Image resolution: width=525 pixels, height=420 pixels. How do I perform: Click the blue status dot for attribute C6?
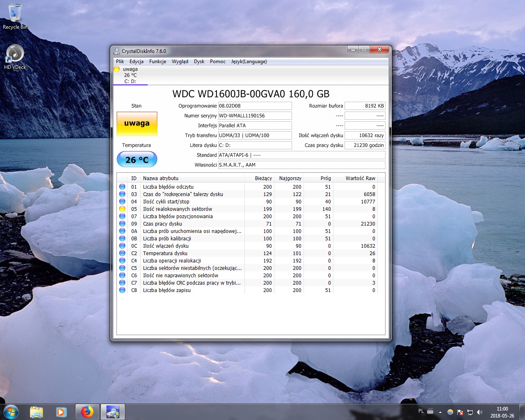point(122,275)
